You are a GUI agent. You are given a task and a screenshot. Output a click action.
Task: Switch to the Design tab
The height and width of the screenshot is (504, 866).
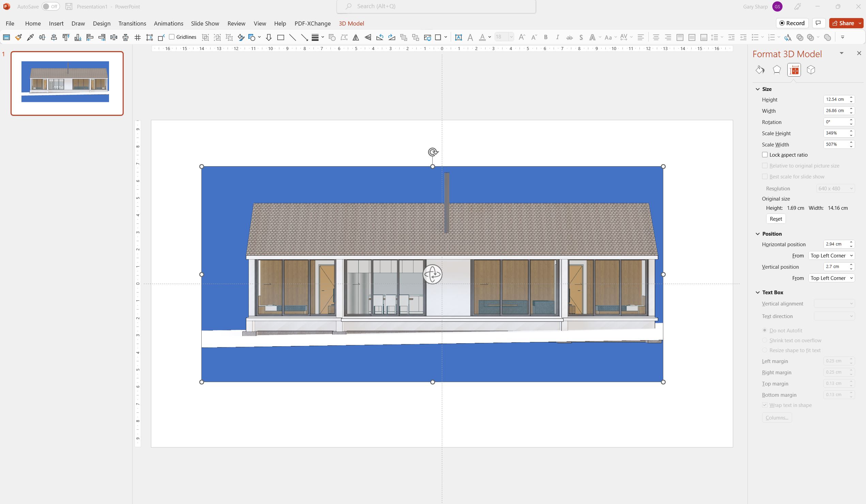point(102,23)
